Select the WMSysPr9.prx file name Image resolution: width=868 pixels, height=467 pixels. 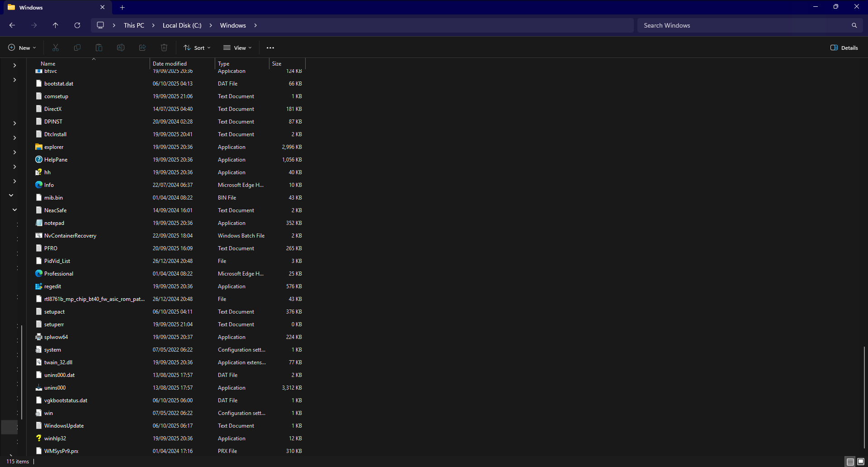pos(61,451)
